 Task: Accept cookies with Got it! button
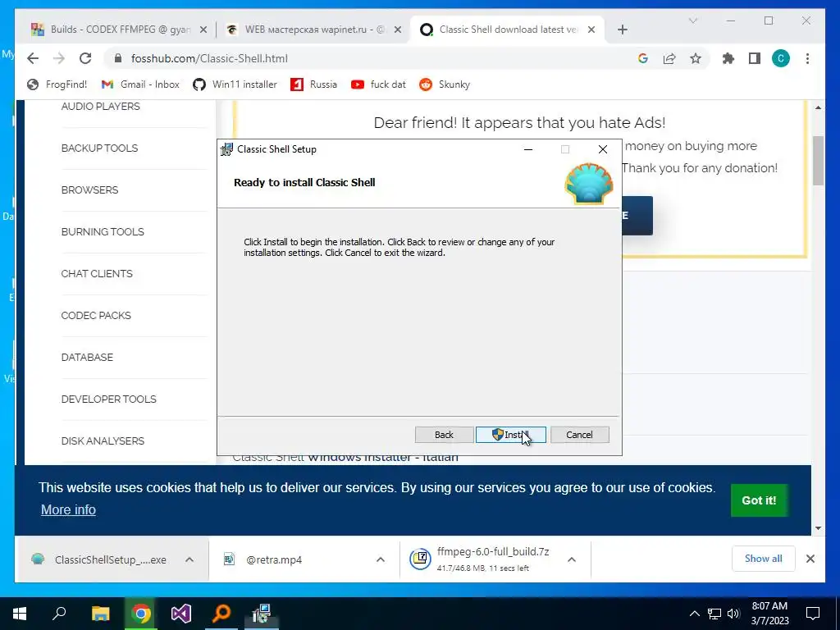click(759, 500)
